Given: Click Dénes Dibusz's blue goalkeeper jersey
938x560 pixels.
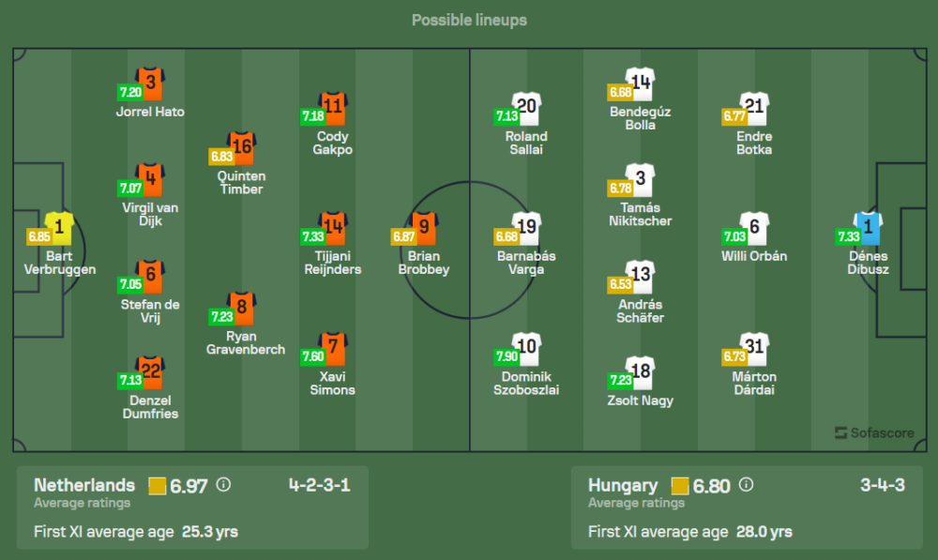Looking at the screenshot, I should coord(868,228).
